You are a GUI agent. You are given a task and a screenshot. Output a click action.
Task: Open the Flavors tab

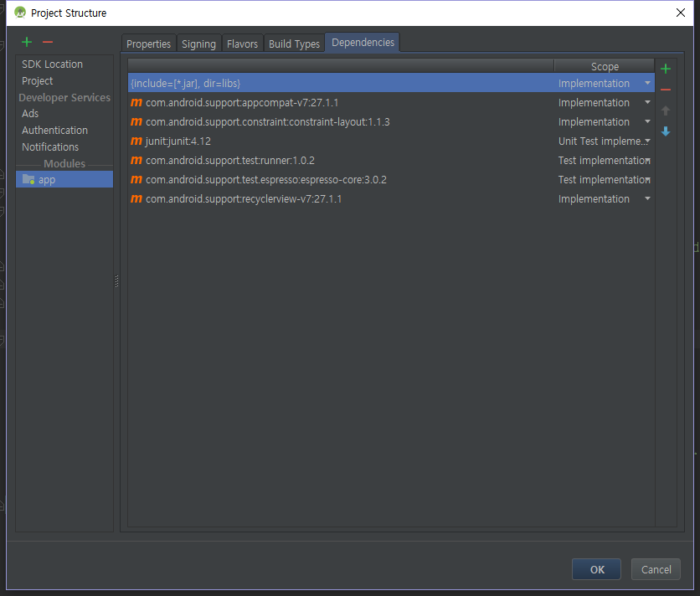[x=243, y=44]
